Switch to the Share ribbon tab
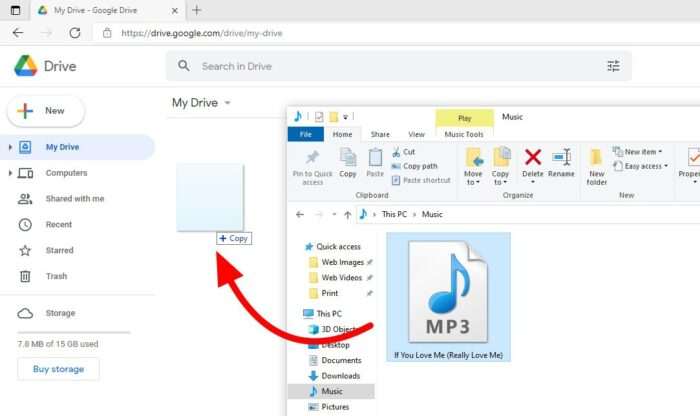700x416 pixels. (x=380, y=134)
